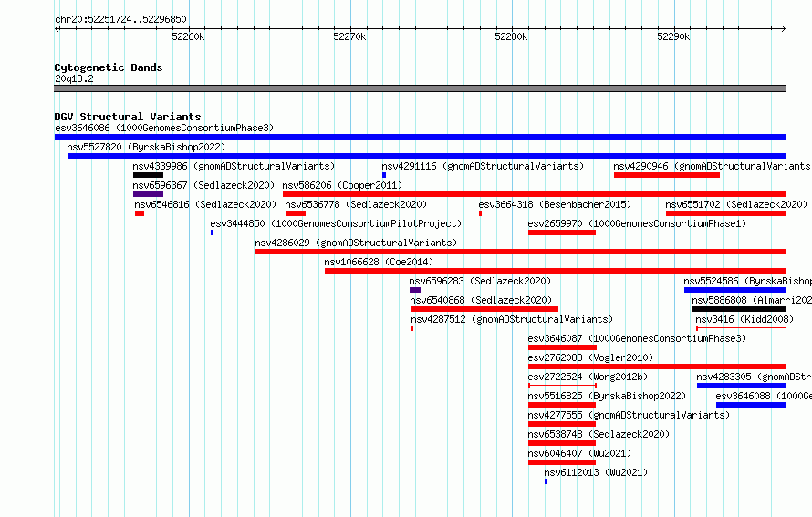Viewport: 812px width, 517px height.
Task: Click the red nsv586206 variant bar
Action: click(x=535, y=194)
